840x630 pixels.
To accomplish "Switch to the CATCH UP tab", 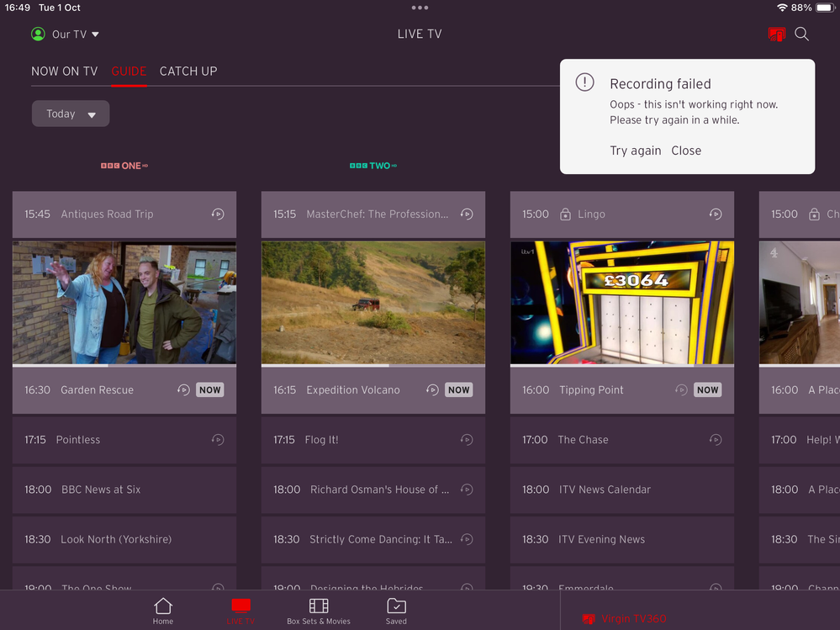I will click(188, 71).
